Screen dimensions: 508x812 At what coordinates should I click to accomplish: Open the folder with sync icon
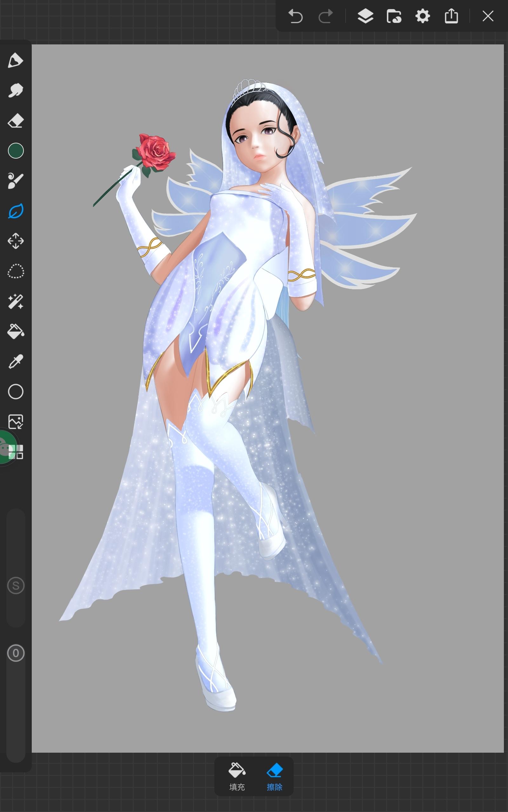(x=394, y=16)
